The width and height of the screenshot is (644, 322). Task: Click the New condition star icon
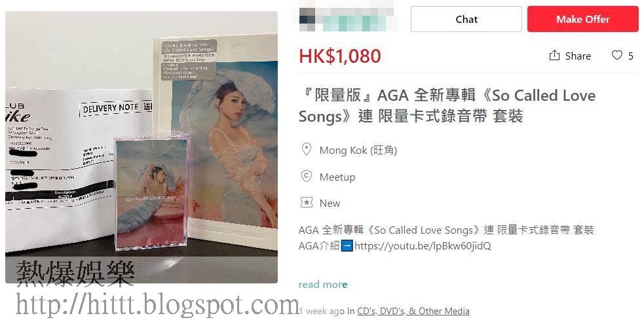pos(307,203)
